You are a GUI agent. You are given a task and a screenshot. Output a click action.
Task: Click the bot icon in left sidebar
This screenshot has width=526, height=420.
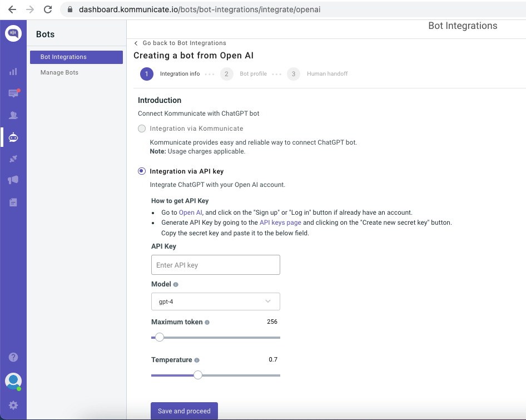point(13,137)
